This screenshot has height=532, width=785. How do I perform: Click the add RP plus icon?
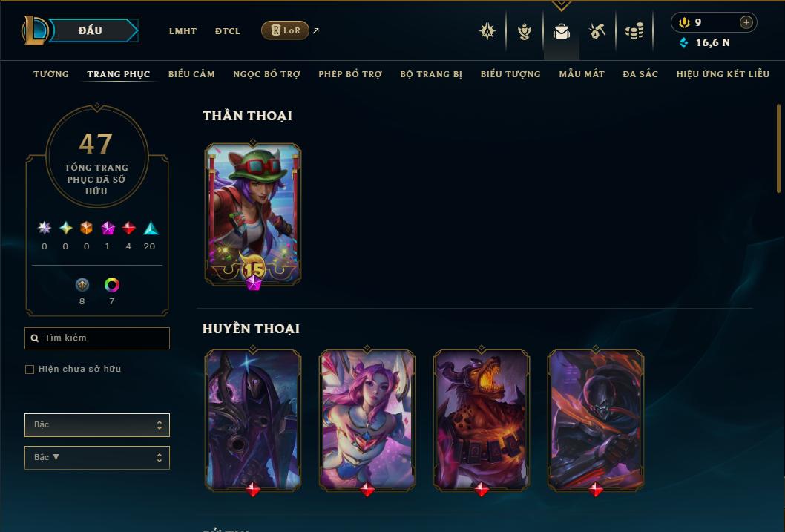[x=746, y=22]
